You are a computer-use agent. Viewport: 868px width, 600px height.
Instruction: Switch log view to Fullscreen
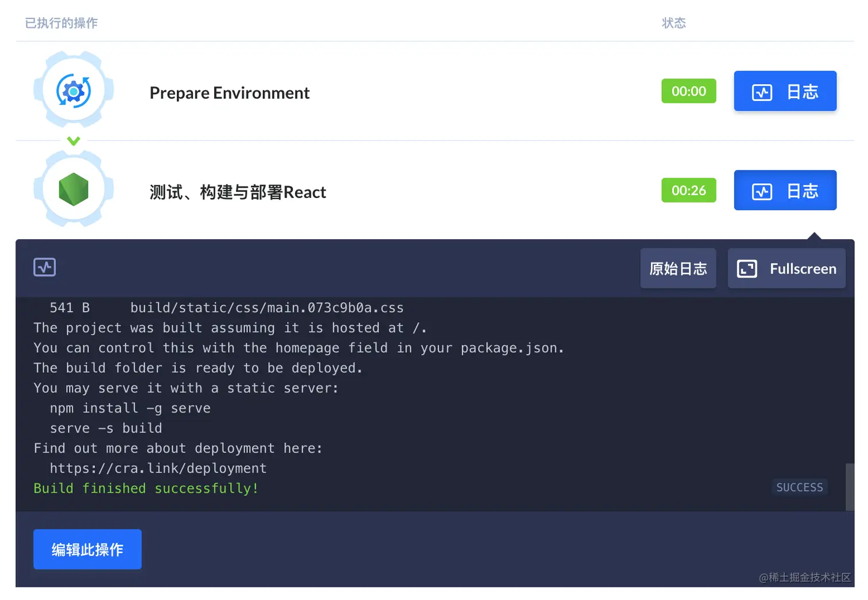[x=786, y=268]
